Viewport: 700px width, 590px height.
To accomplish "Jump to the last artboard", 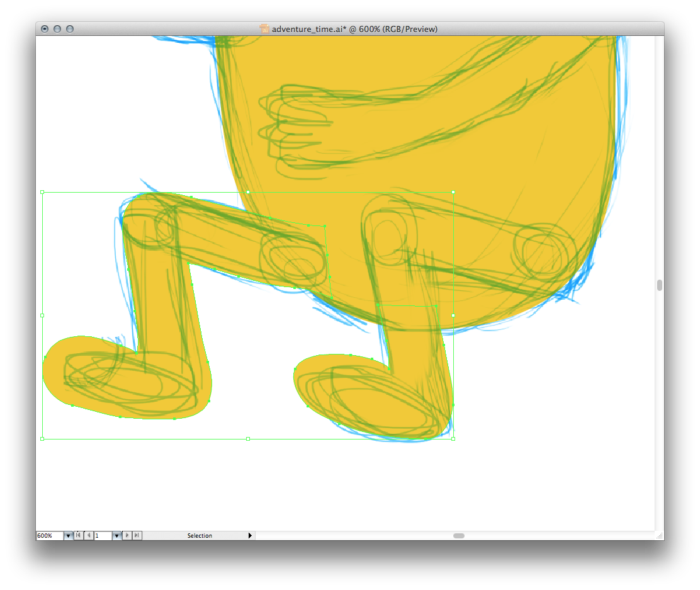I will tap(137, 535).
